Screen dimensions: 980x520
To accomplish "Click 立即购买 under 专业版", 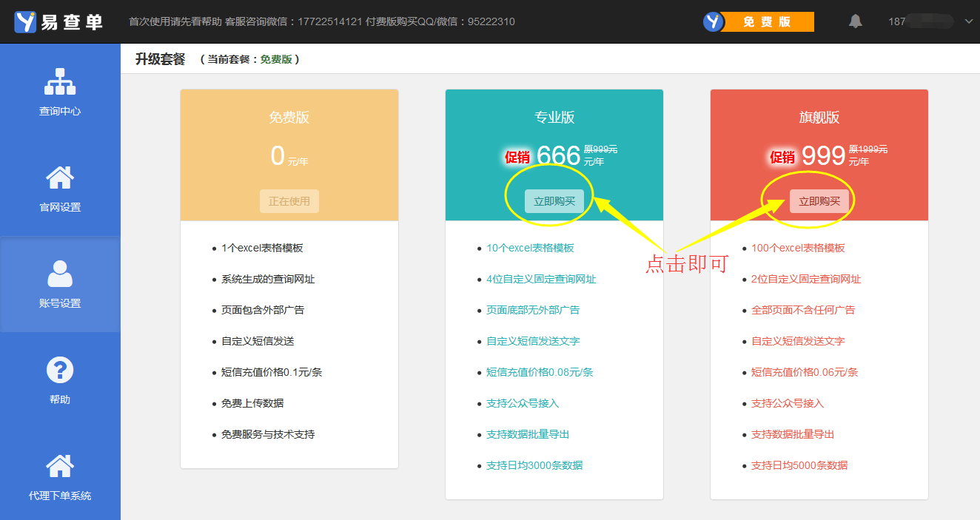I will click(x=554, y=201).
